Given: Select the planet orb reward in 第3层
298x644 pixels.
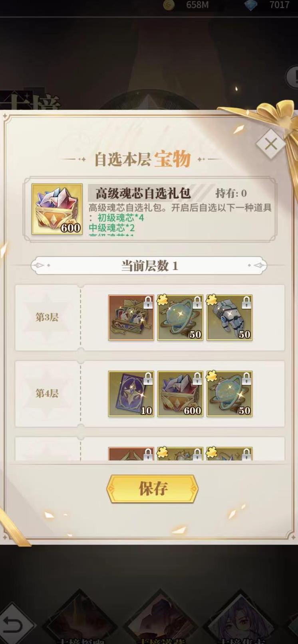Looking at the screenshot, I should (180, 318).
